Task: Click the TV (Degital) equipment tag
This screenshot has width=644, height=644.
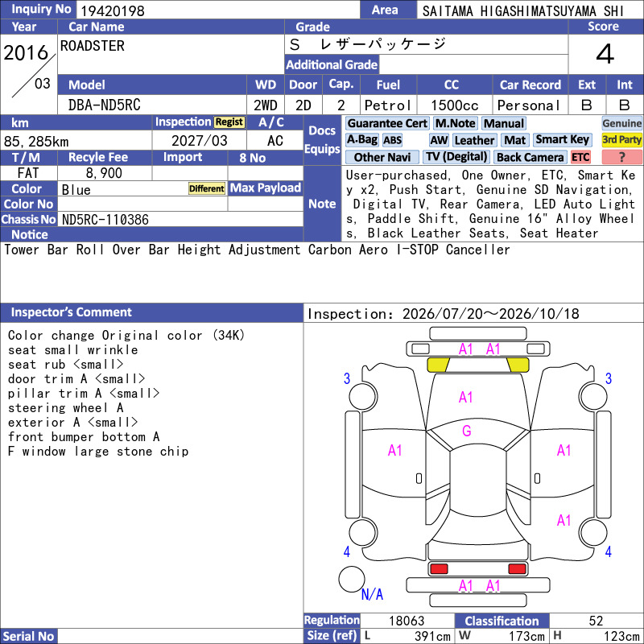Action: coord(456,156)
